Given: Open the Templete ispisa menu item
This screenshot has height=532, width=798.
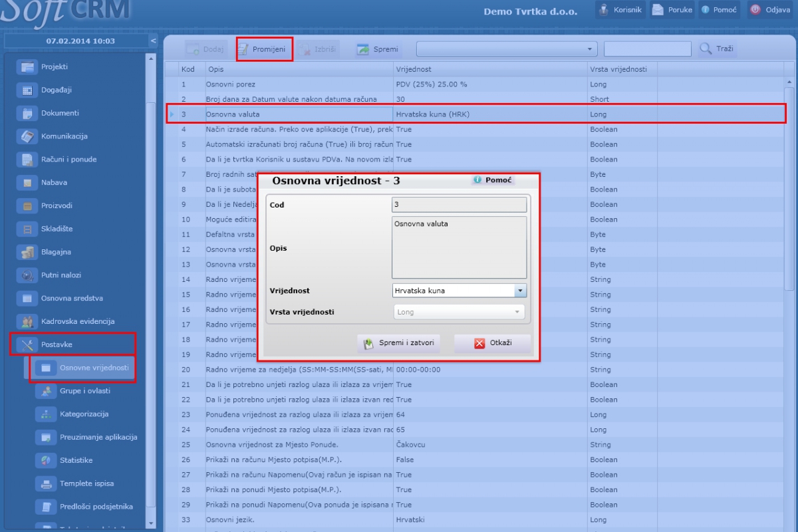Looking at the screenshot, I should tap(86, 483).
